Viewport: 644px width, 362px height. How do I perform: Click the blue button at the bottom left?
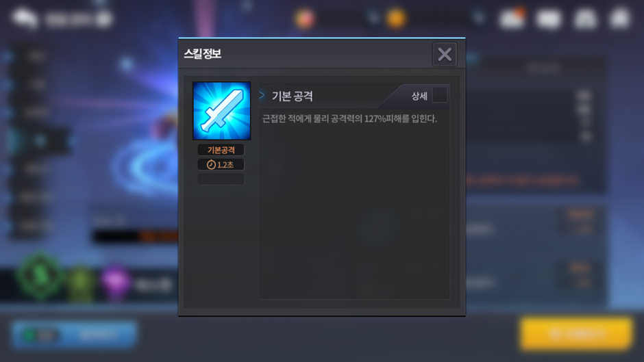[x=74, y=335]
